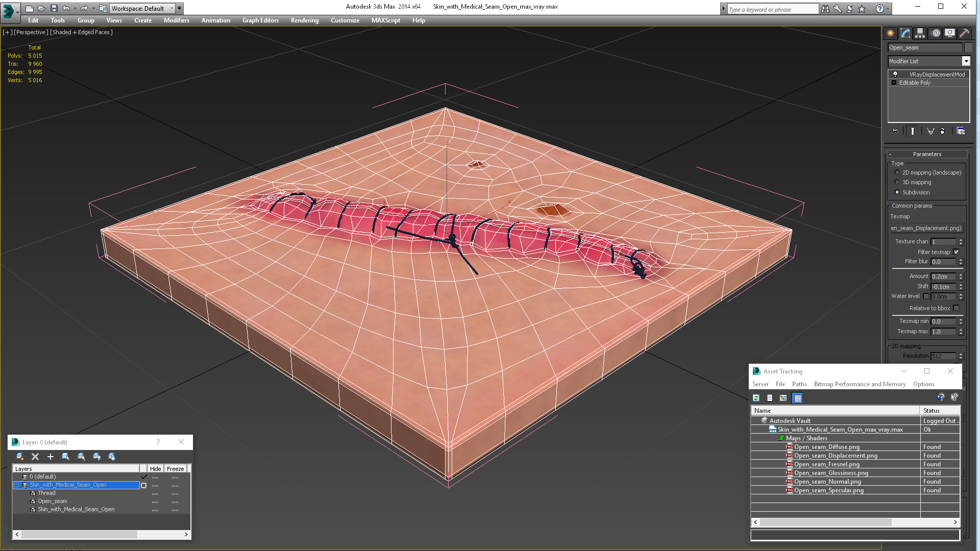The image size is (980, 551).
Task: Click the list-page status icon in Asset Tracking
Action: pyautogui.click(x=770, y=398)
